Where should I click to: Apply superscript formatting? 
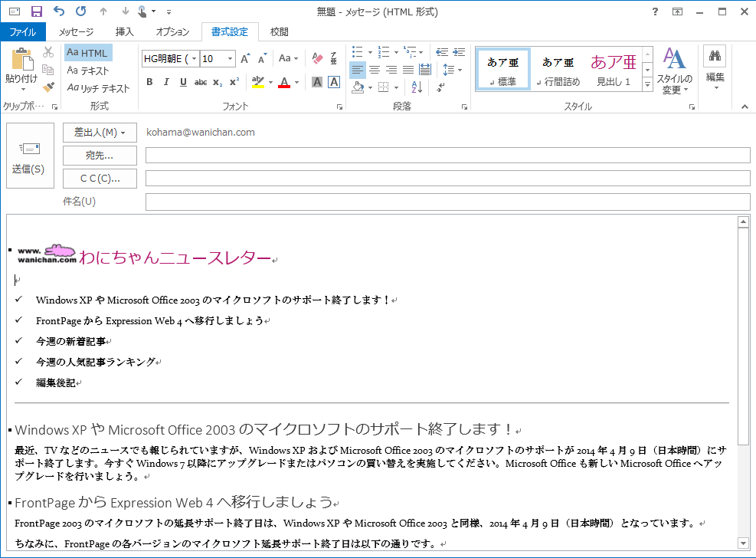coord(234,83)
